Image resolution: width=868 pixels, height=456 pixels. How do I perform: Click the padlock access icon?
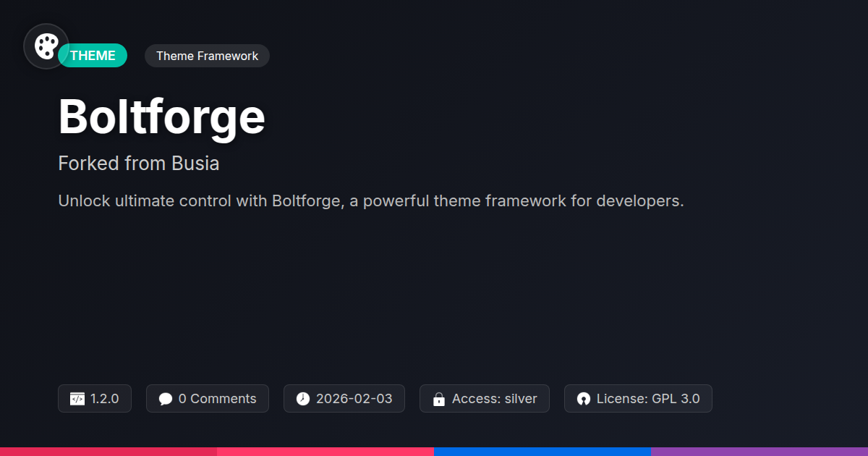click(438, 399)
